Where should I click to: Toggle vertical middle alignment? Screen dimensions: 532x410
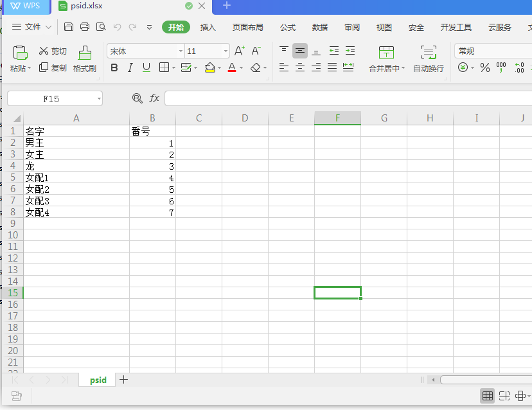[x=300, y=51]
